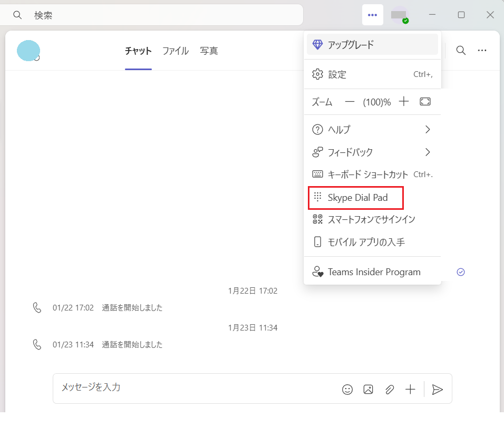Click the profile avatar with status badge
Screen dimensions: 504x427
400,15
